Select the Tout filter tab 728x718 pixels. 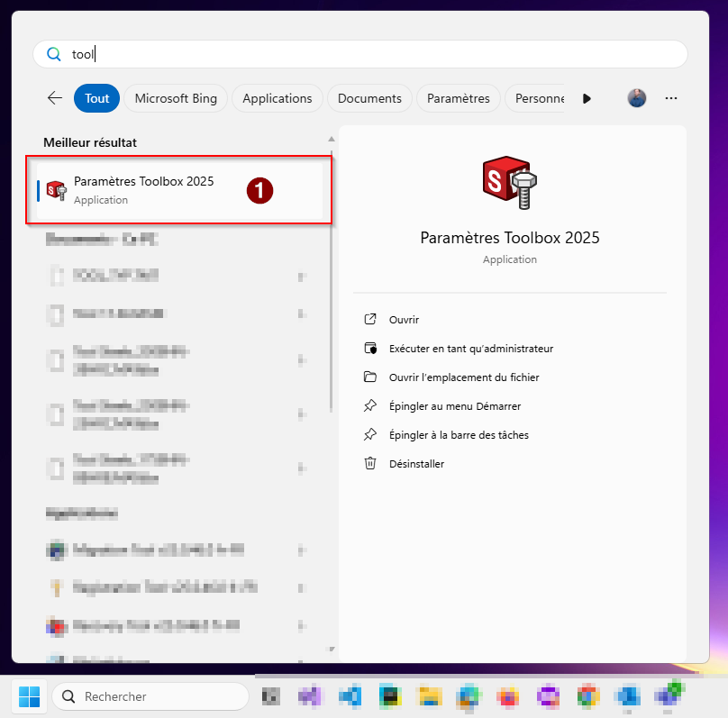pos(97,98)
